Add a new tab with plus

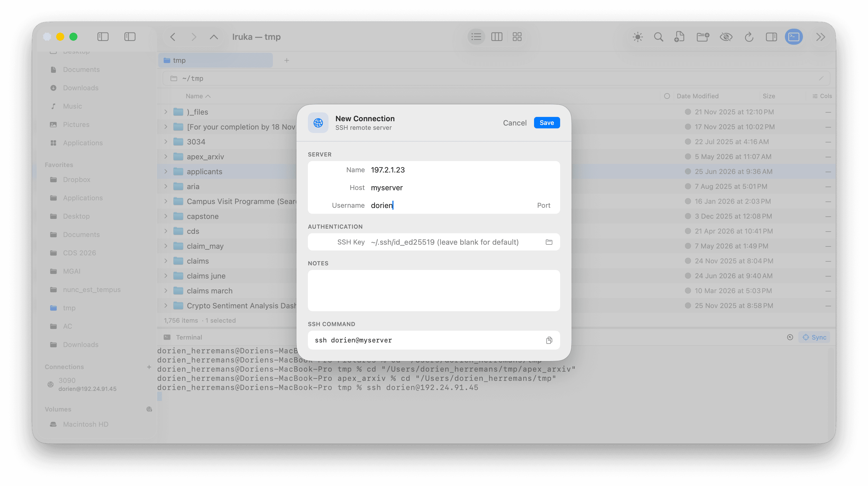tap(286, 60)
